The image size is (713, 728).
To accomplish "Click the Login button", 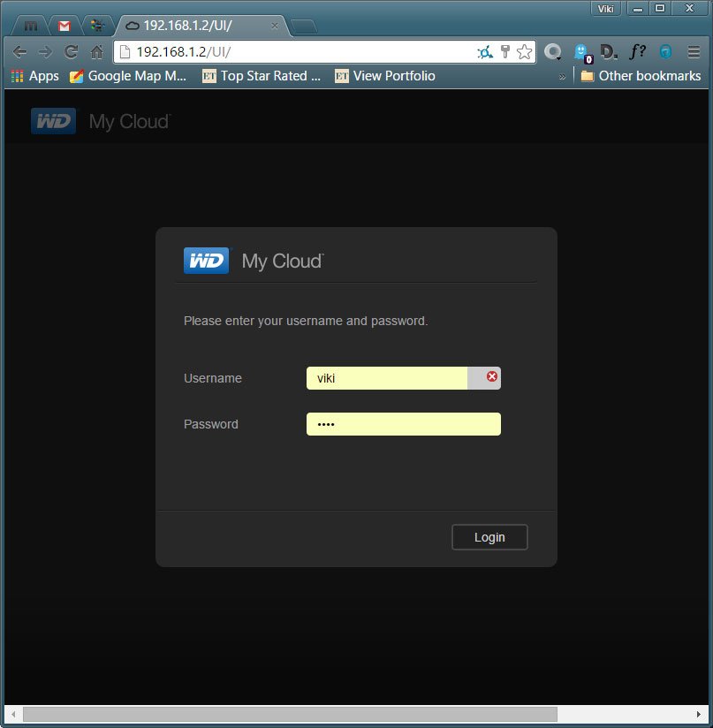I will click(489, 537).
